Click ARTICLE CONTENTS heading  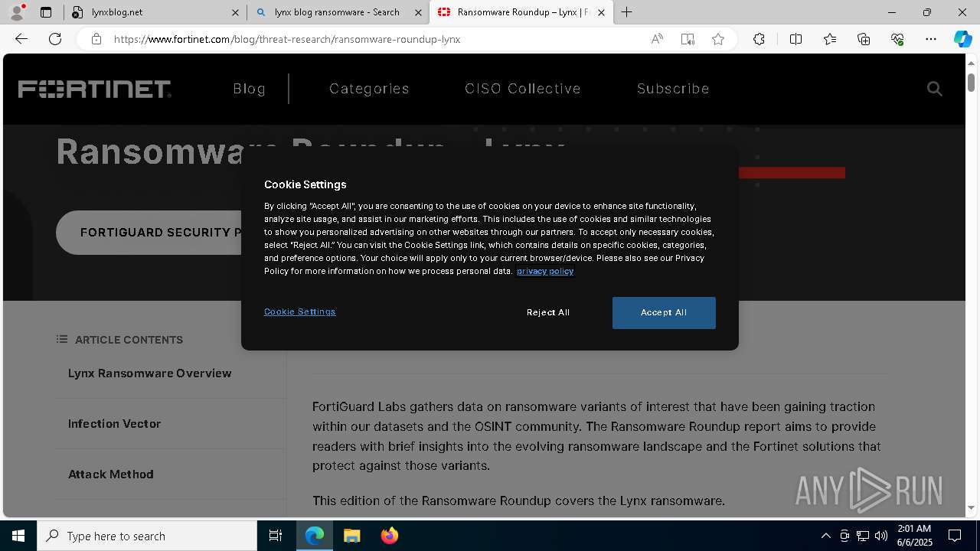click(x=129, y=340)
